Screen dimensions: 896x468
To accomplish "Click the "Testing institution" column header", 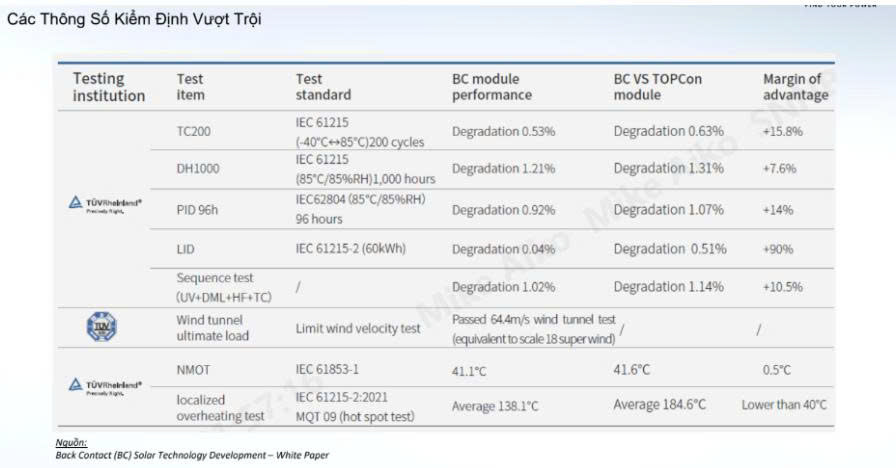I will pos(108,87).
